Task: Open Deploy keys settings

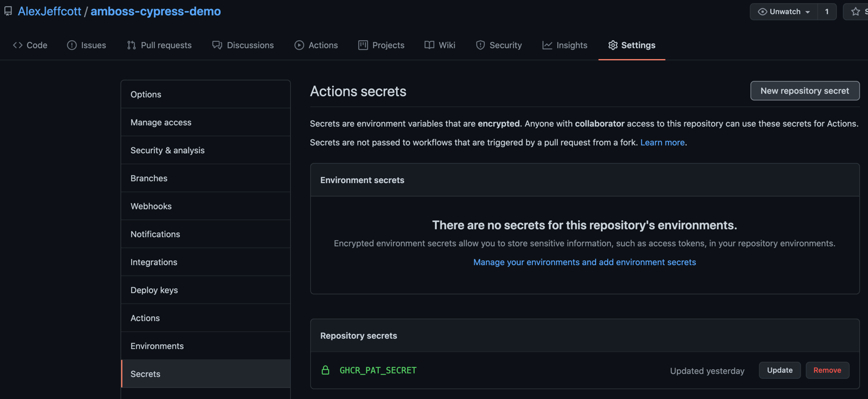Action: (206, 290)
